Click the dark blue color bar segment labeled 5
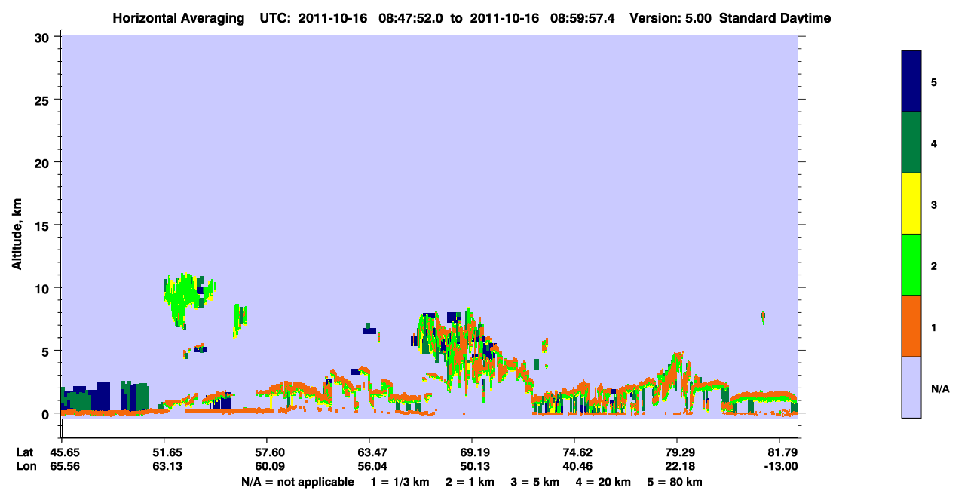 pyautogui.click(x=911, y=81)
